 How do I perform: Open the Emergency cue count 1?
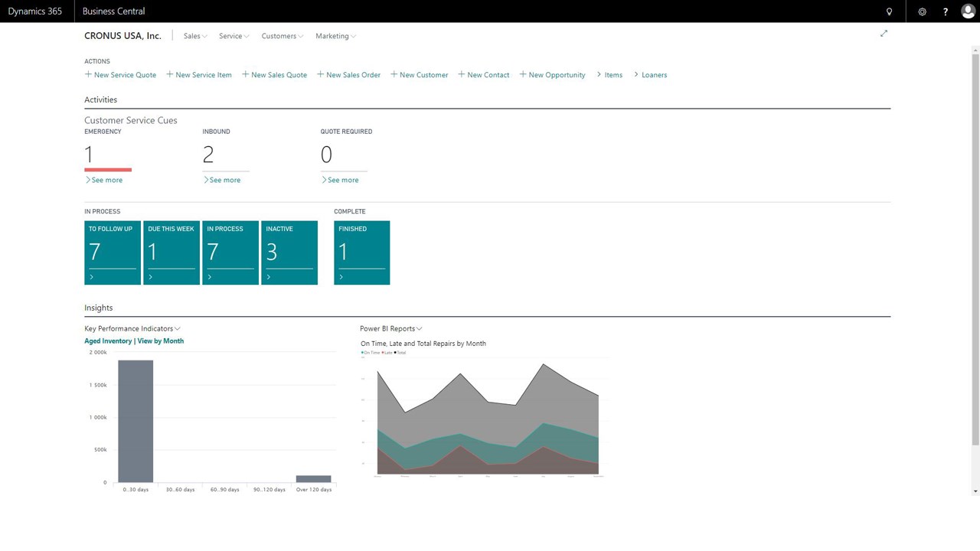(x=89, y=155)
